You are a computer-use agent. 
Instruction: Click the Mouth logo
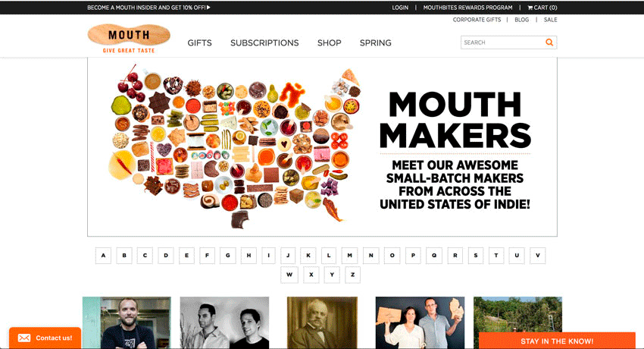[x=129, y=39]
